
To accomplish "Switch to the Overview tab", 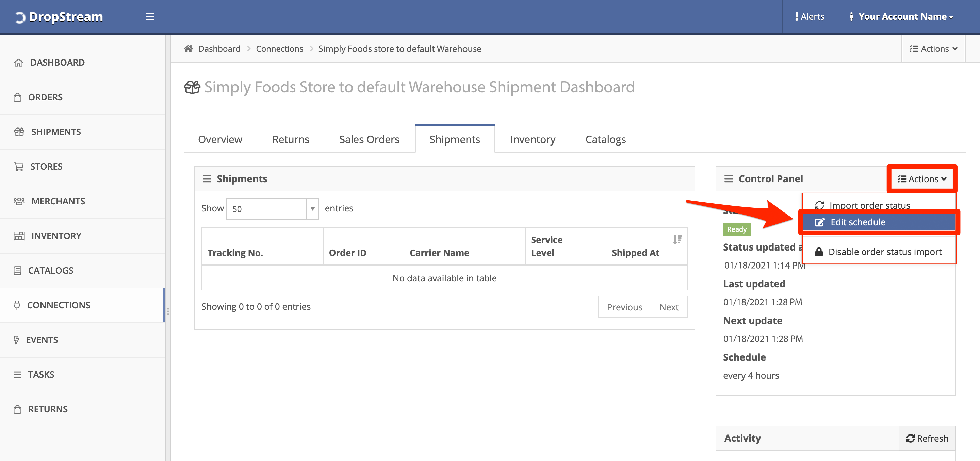I will pyautogui.click(x=220, y=139).
